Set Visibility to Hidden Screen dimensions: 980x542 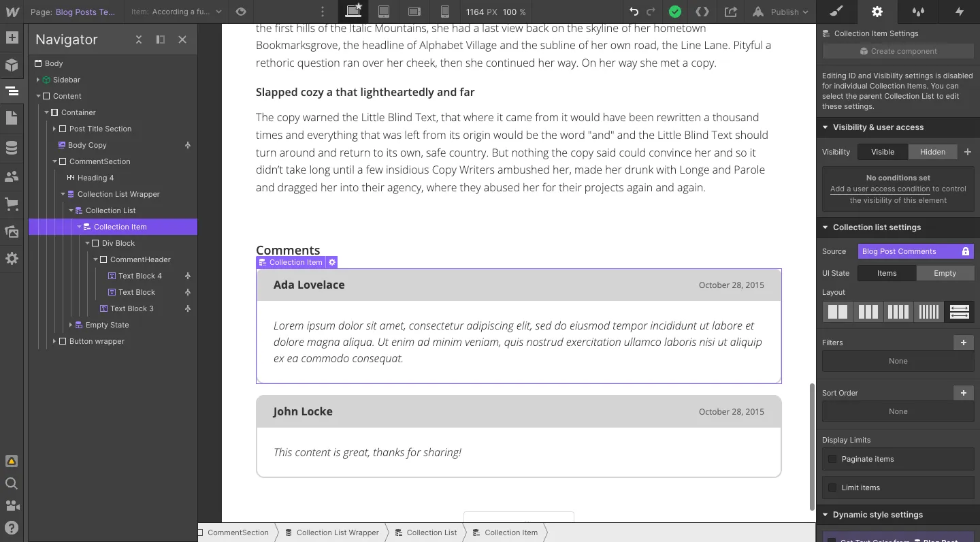click(x=932, y=152)
